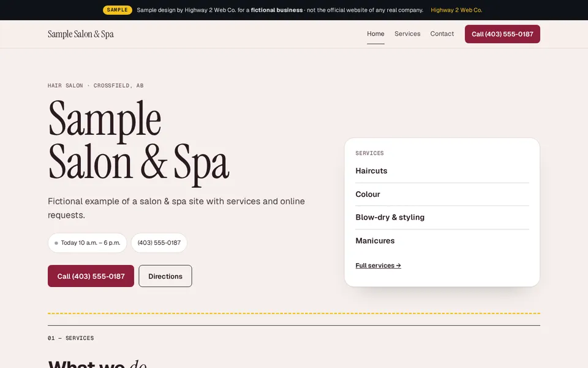
Task: Open the Home nav link
Action: coord(375,34)
